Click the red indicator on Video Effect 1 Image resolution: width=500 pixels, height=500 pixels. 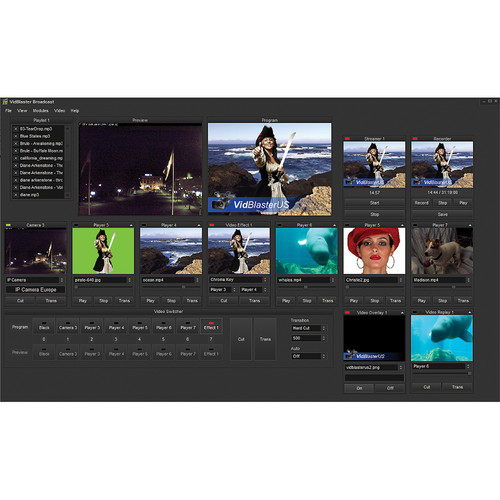pos(212,225)
